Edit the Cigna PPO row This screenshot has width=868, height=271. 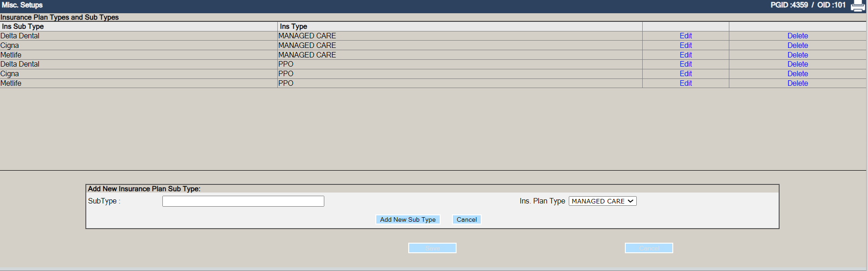point(686,73)
